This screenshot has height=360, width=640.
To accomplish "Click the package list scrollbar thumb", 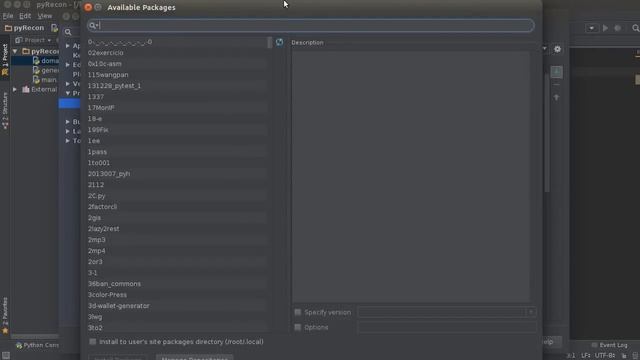I will coord(269,42).
